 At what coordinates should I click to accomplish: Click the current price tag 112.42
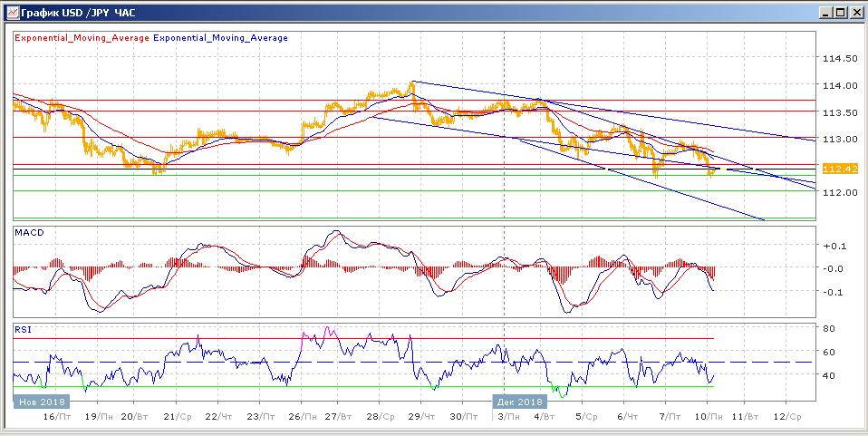[x=839, y=170]
